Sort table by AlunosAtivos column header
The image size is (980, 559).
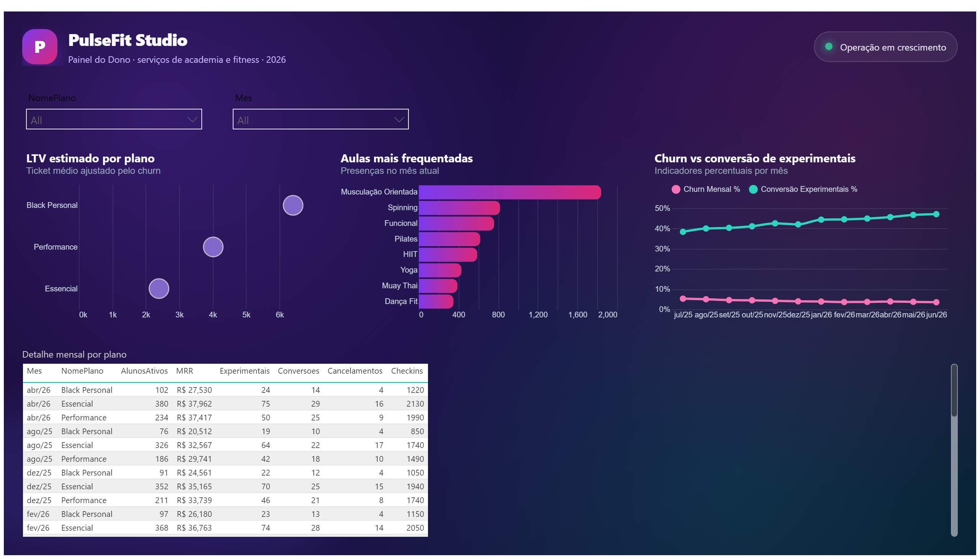144,371
